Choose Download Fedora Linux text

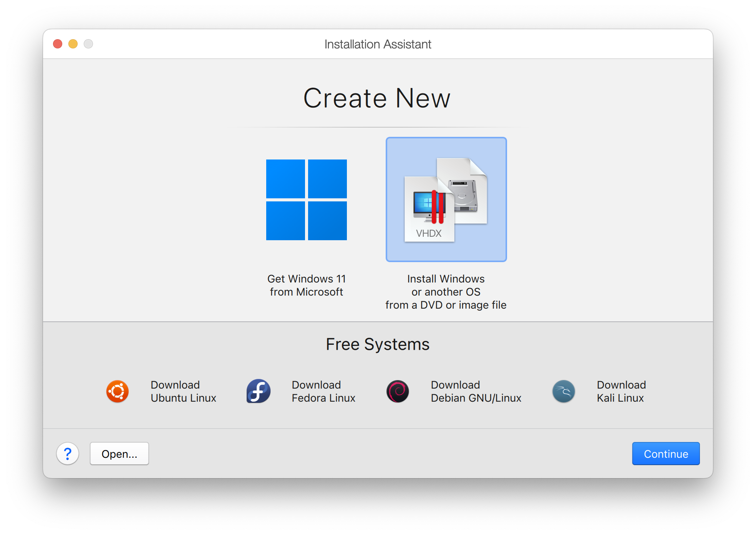click(x=323, y=391)
